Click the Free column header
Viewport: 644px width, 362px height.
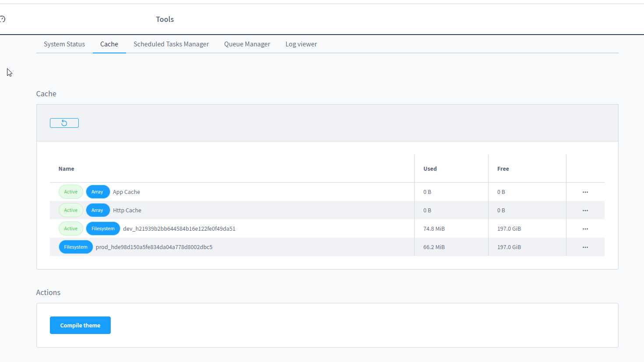click(503, 169)
